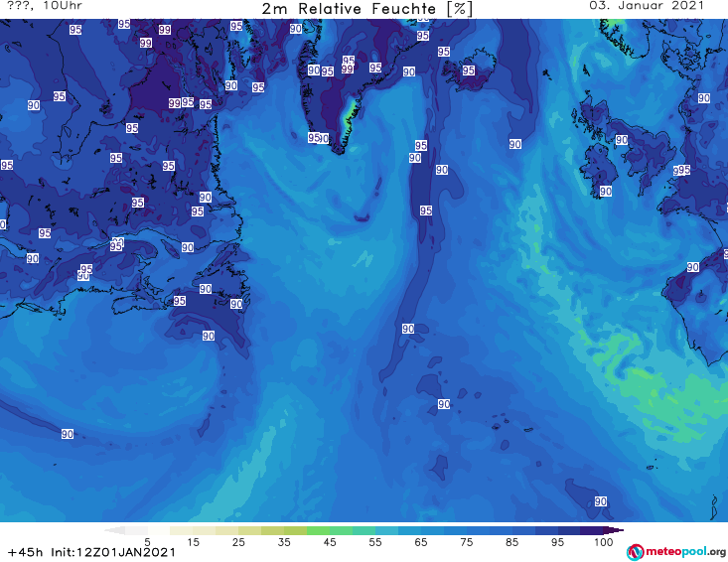
Task: Click the '2m Relative Feuchte [%]' title
Action: click(366, 9)
